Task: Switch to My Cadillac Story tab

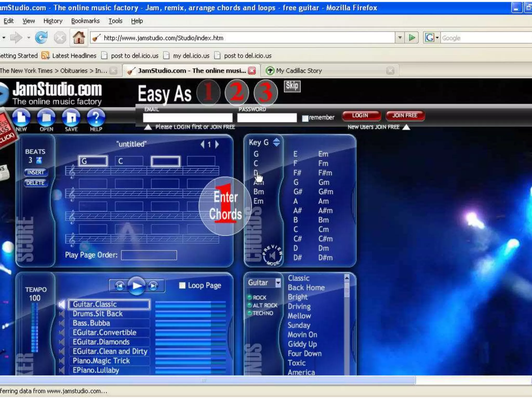Action: coord(299,71)
